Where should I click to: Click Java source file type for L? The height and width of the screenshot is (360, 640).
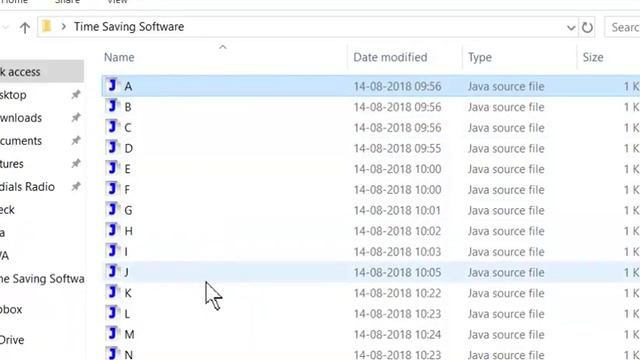[506, 314]
